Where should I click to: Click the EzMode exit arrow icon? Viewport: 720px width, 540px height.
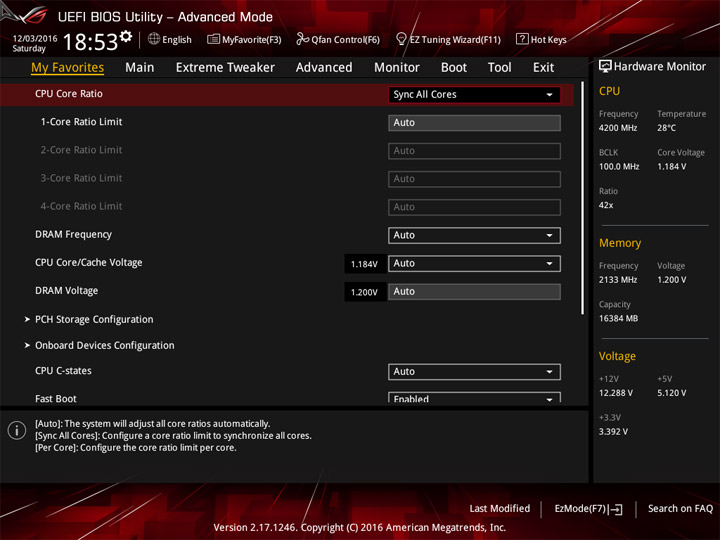(x=617, y=509)
